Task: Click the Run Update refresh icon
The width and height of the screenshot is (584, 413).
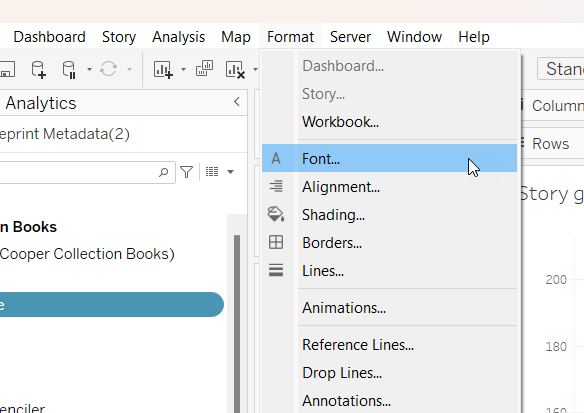Action: tap(108, 69)
